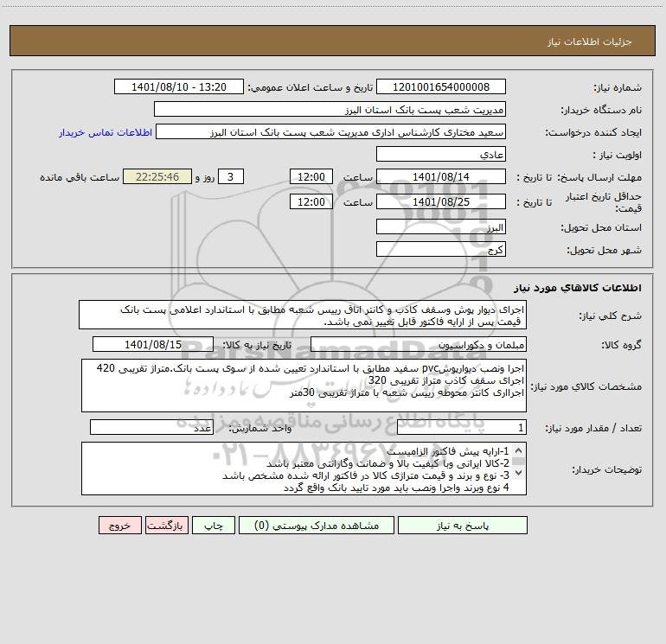666x644 pixels.
Task: Click the پاسخ به نیاز button
Action: coord(463,526)
